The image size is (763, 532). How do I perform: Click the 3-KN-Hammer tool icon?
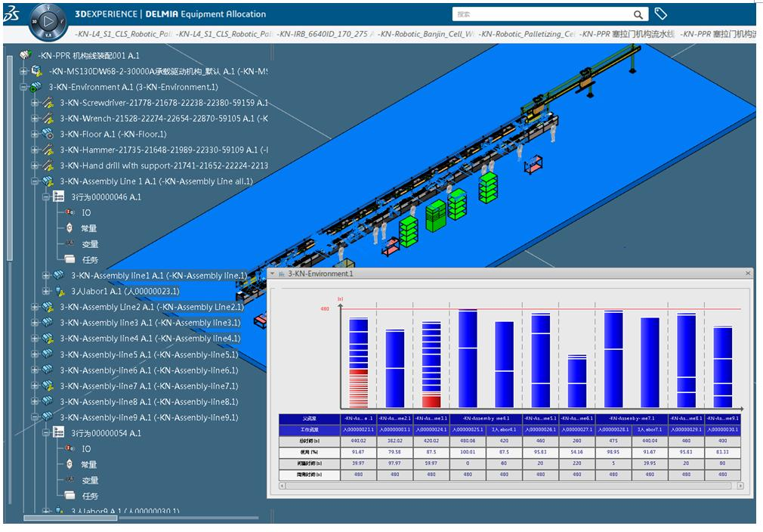click(48, 150)
